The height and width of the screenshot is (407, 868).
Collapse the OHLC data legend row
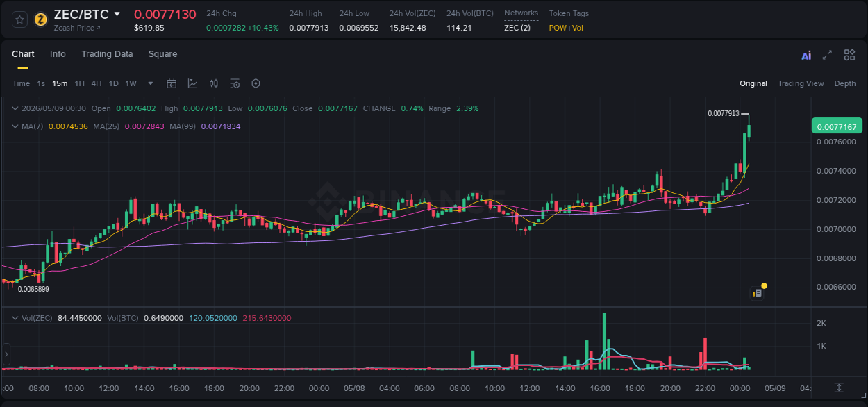15,108
